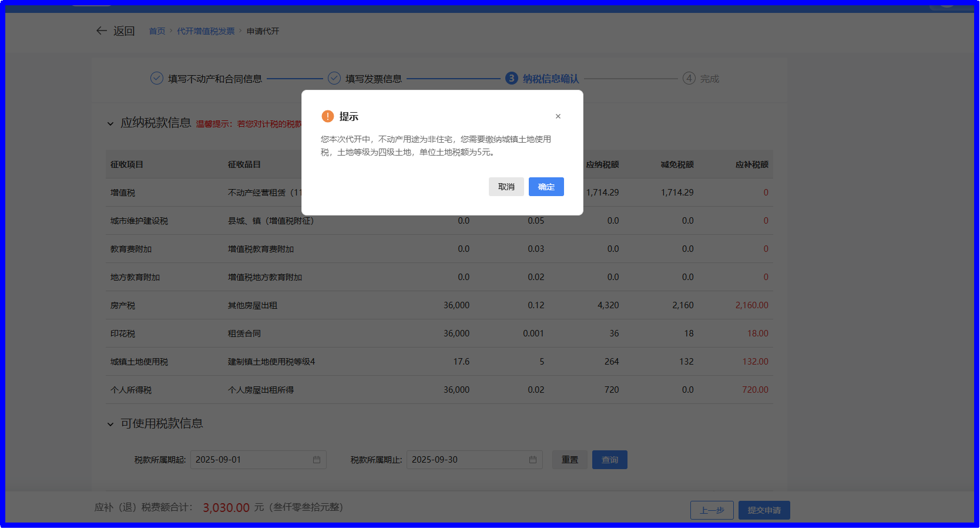Collapse the 应纳税款信息 section

point(110,123)
